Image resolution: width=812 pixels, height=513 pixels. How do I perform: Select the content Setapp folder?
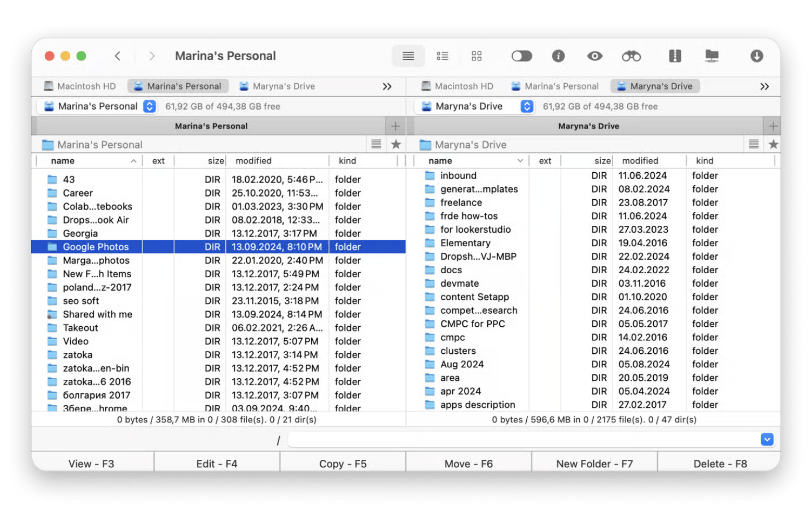coord(474,297)
